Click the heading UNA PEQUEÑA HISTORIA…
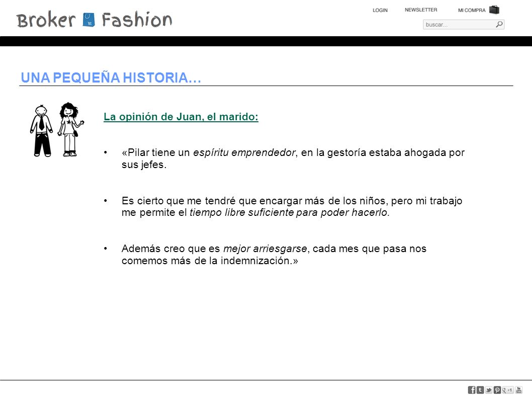The width and height of the screenshot is (532, 399). click(x=111, y=77)
